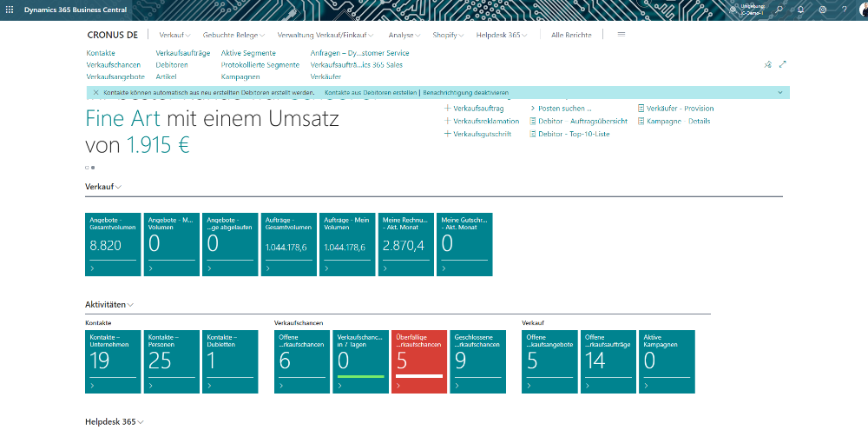
Task: Open the help question mark
Action: point(845,10)
